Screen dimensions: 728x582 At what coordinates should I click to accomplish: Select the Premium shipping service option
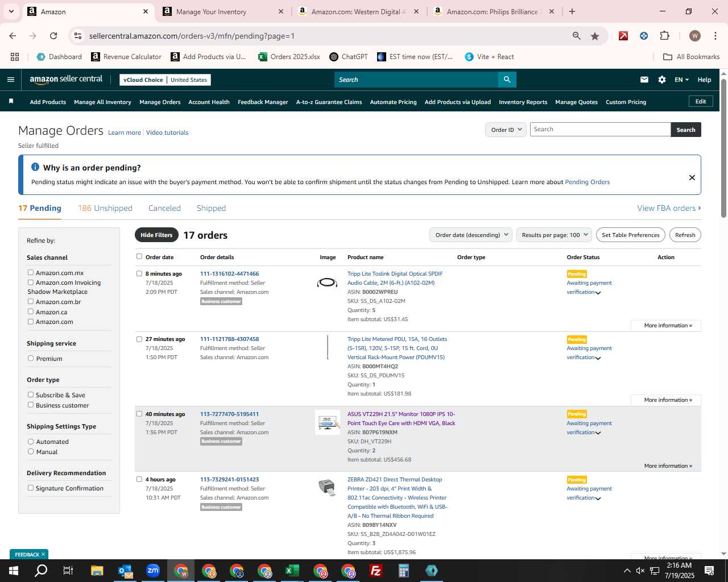(31, 359)
